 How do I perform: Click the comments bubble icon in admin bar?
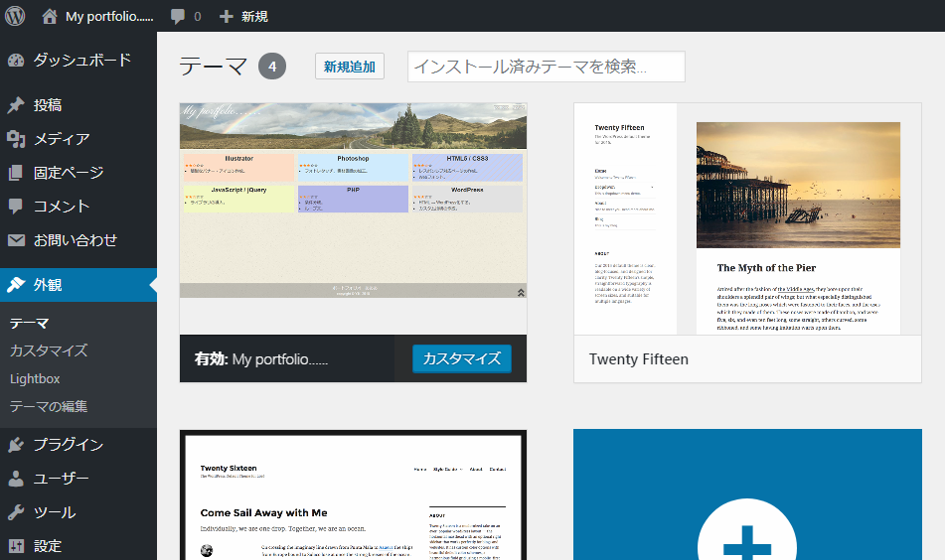tap(177, 16)
